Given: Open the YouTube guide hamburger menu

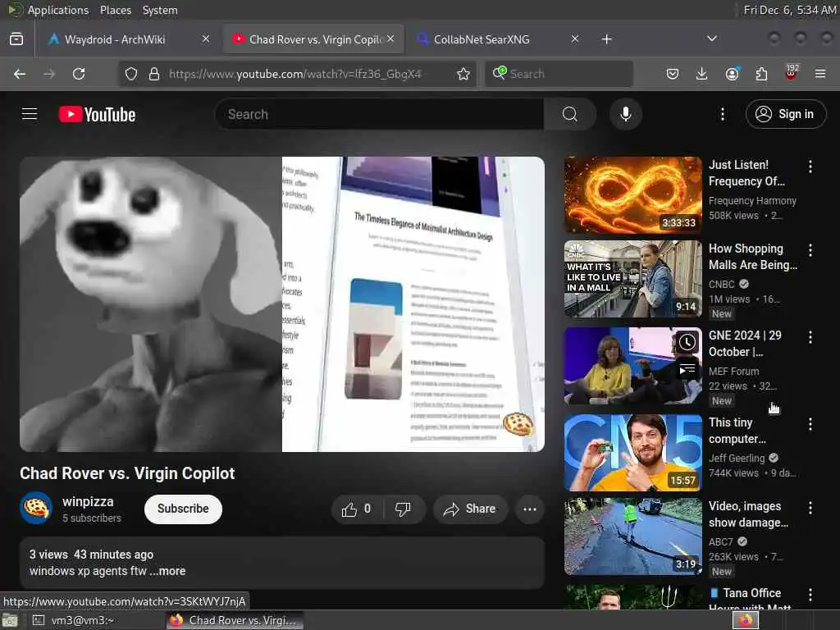Looking at the screenshot, I should pyautogui.click(x=30, y=114).
